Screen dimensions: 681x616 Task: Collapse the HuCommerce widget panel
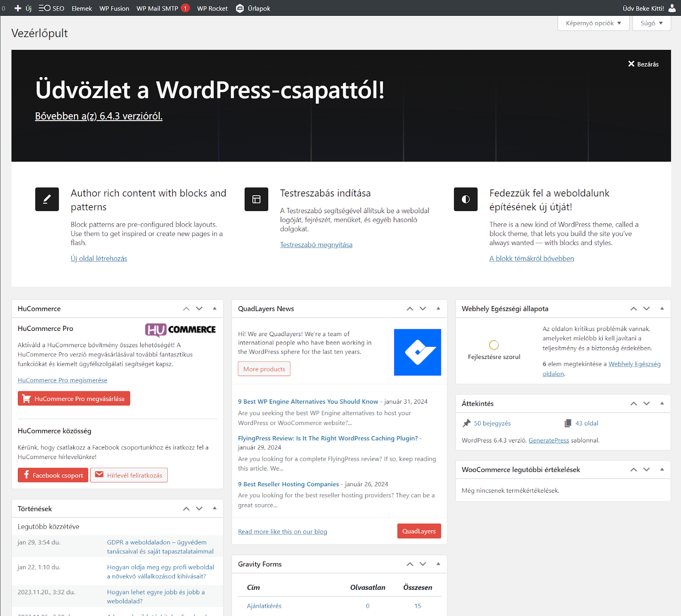click(x=215, y=308)
